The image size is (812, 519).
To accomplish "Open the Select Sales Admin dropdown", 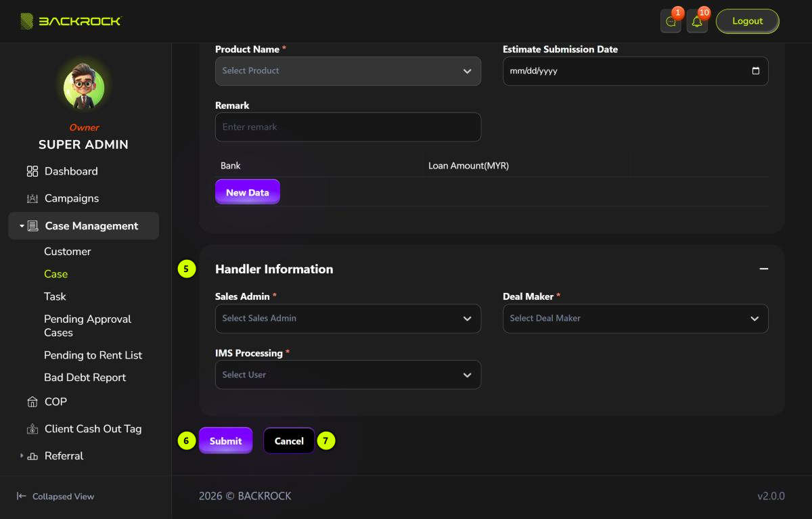I will point(348,318).
